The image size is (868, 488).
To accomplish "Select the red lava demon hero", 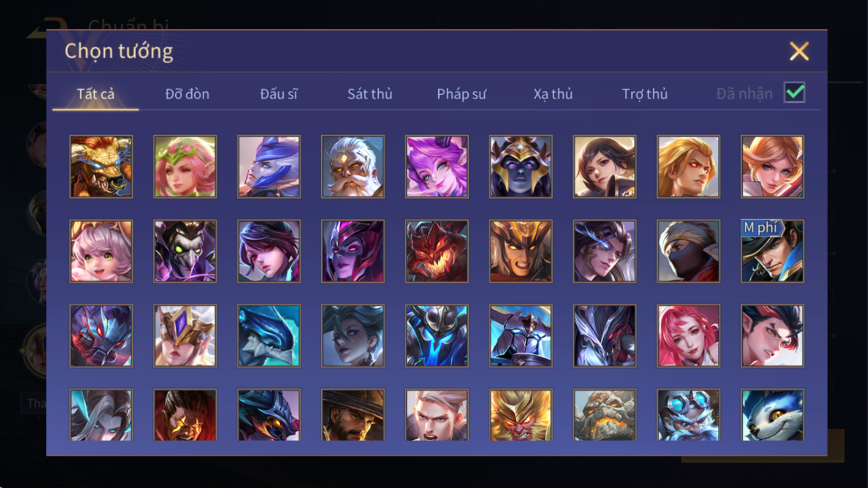I will tap(437, 251).
